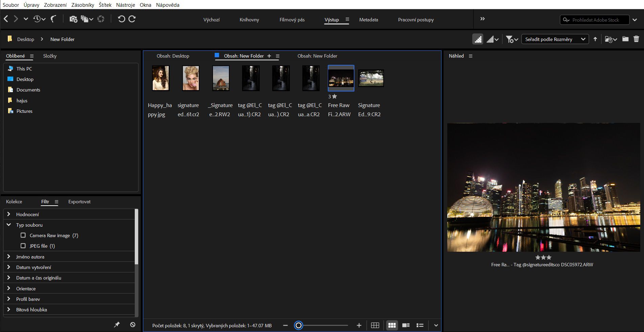Toggle ascending sort order arrow

pos(595,39)
